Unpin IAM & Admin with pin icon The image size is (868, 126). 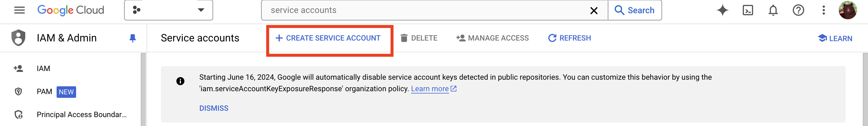[133, 38]
